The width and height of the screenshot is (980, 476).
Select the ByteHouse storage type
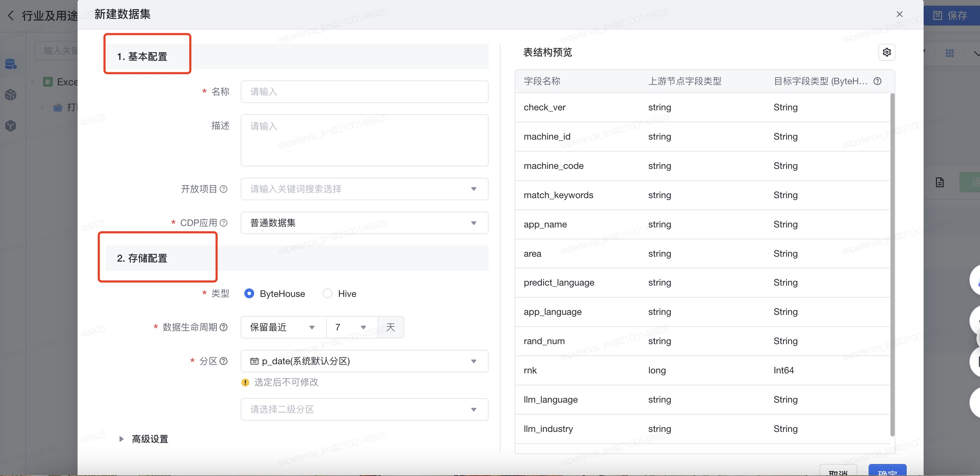[249, 293]
